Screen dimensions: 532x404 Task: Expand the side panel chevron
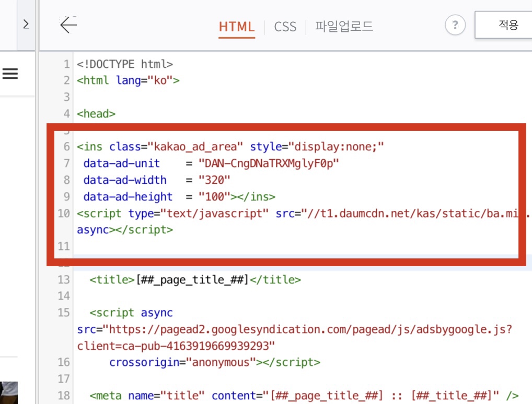[26, 24]
